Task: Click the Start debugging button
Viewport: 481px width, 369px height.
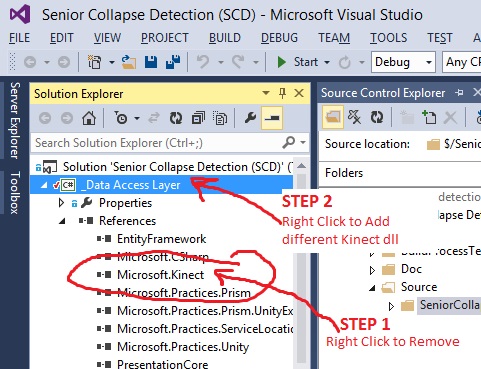Action: pyautogui.click(x=298, y=62)
